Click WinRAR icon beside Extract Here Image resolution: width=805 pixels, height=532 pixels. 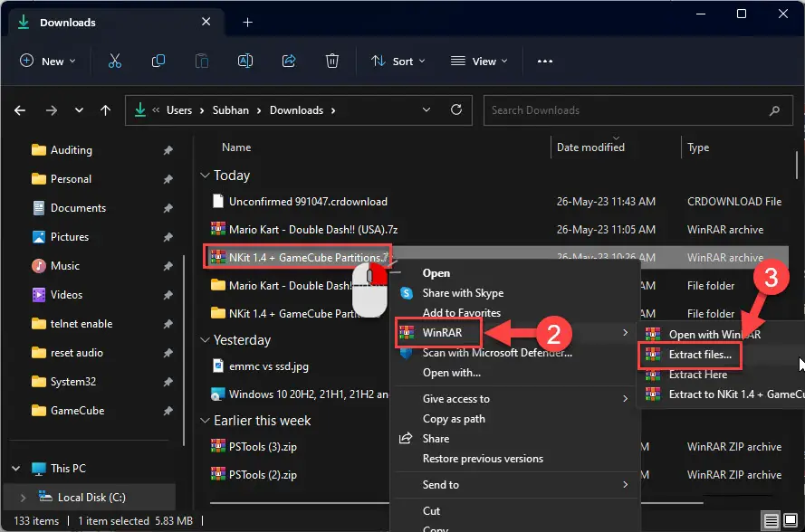653,375
